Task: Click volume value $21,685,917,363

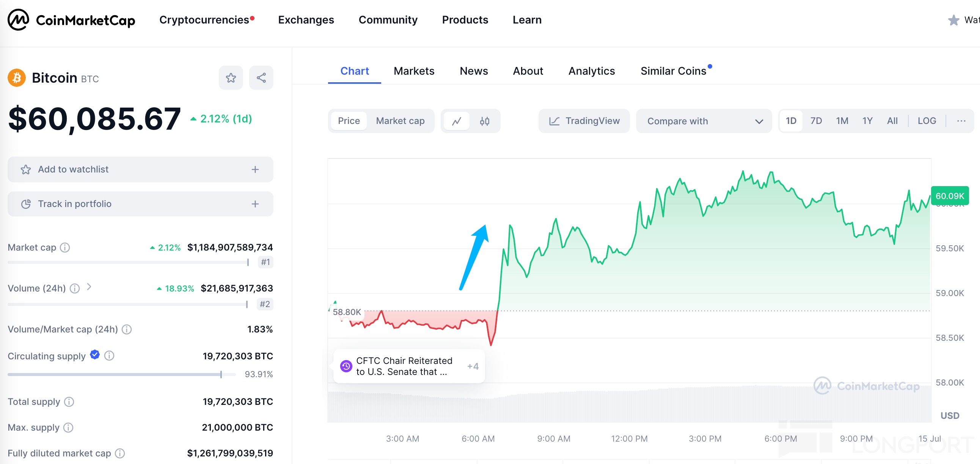Action: [x=237, y=288]
